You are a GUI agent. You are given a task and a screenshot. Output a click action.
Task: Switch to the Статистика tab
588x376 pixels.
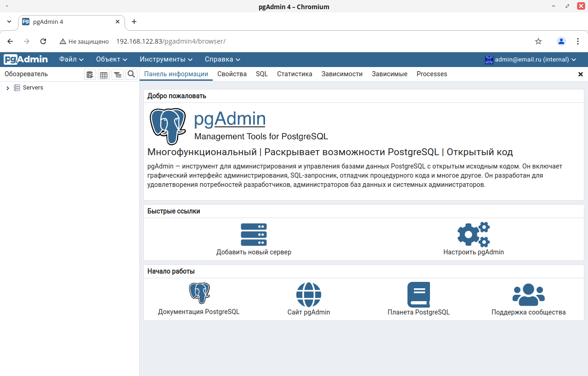[x=294, y=74]
